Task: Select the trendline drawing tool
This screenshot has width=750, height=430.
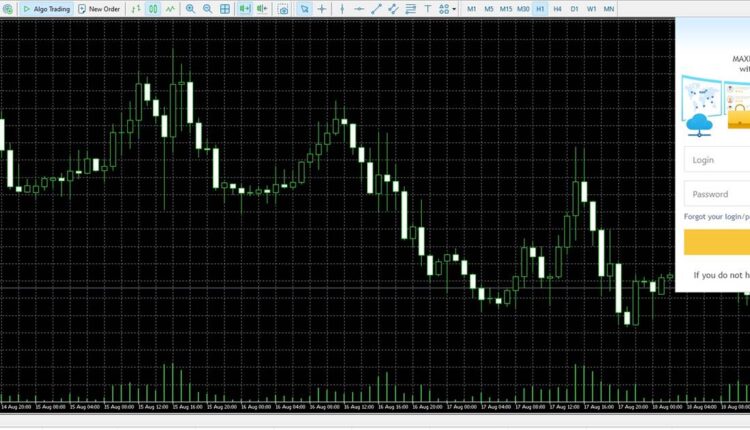Action: [376, 9]
